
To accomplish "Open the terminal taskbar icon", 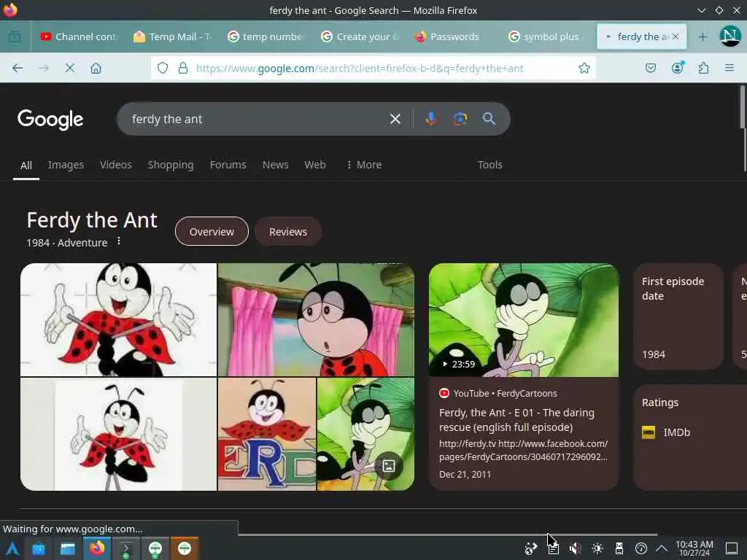I will tap(125, 548).
